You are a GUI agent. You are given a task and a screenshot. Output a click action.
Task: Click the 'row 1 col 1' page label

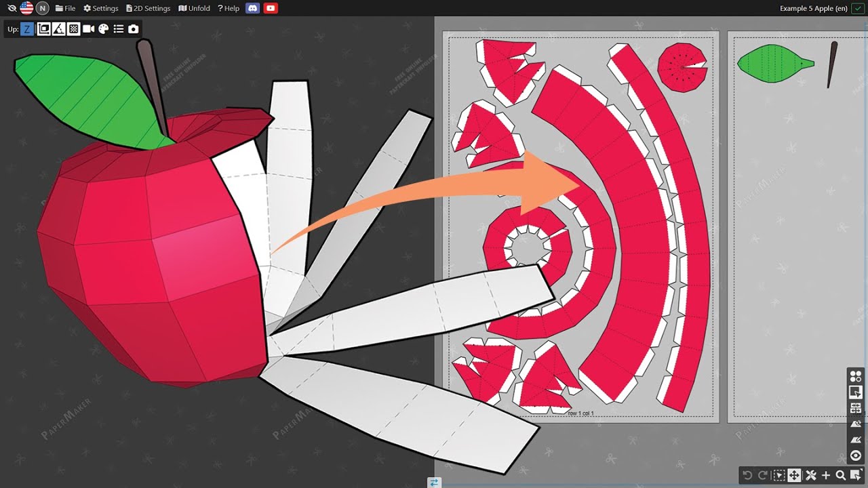point(580,413)
